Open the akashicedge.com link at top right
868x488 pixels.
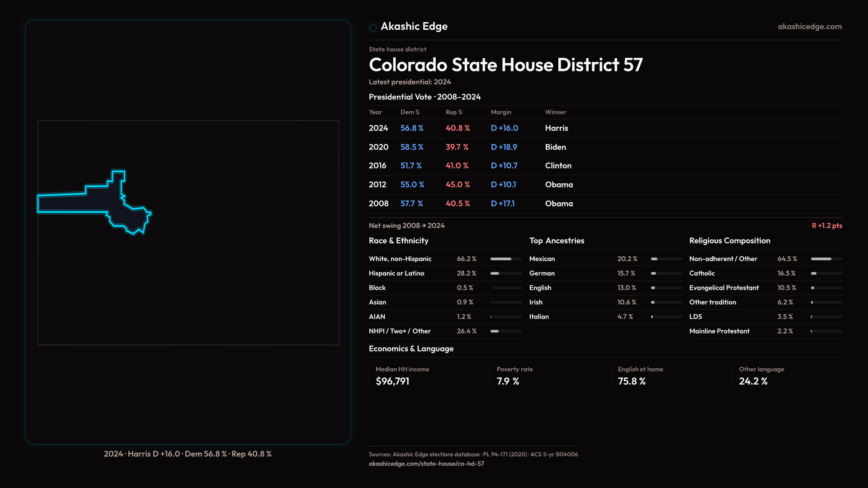809,27
